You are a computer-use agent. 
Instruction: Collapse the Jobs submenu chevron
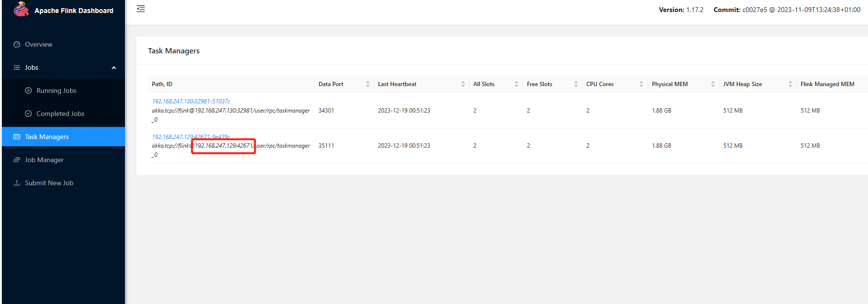[114, 68]
